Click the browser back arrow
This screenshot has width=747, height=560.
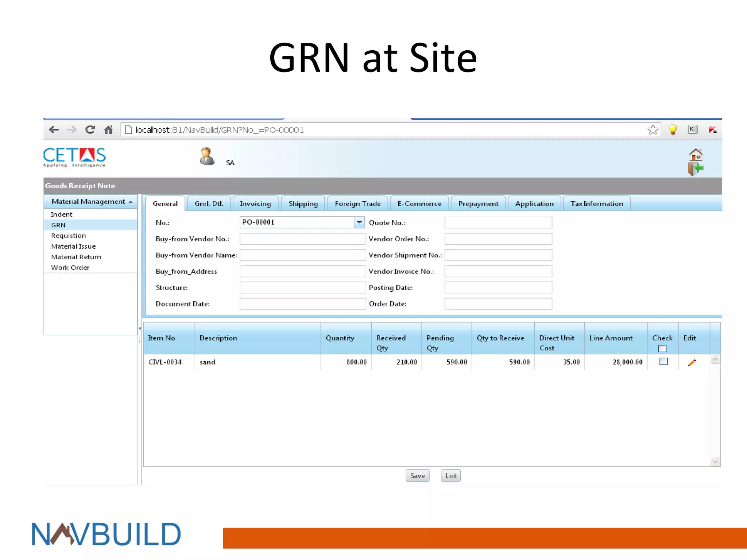54,130
